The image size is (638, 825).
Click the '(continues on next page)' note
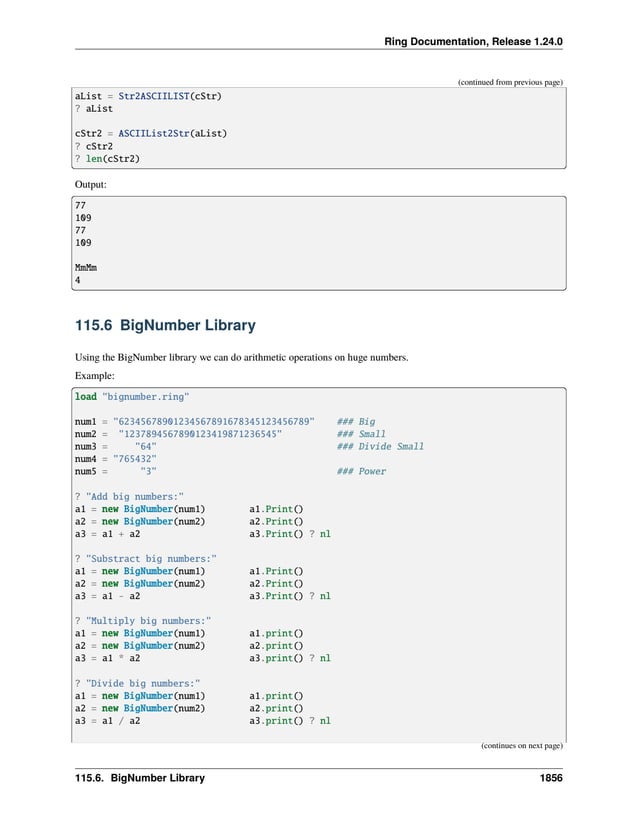coord(522,746)
